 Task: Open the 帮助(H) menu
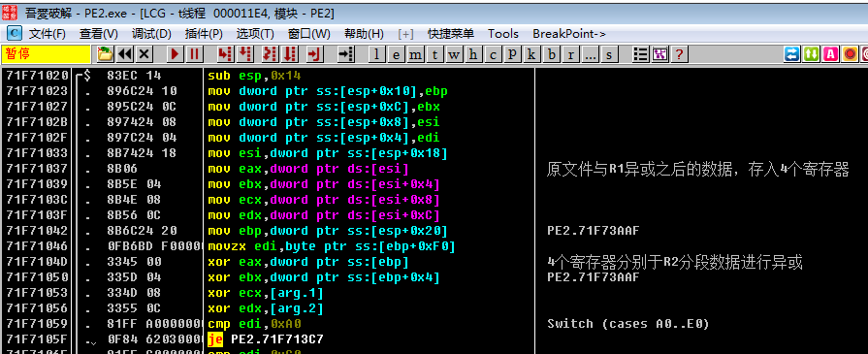point(364,34)
